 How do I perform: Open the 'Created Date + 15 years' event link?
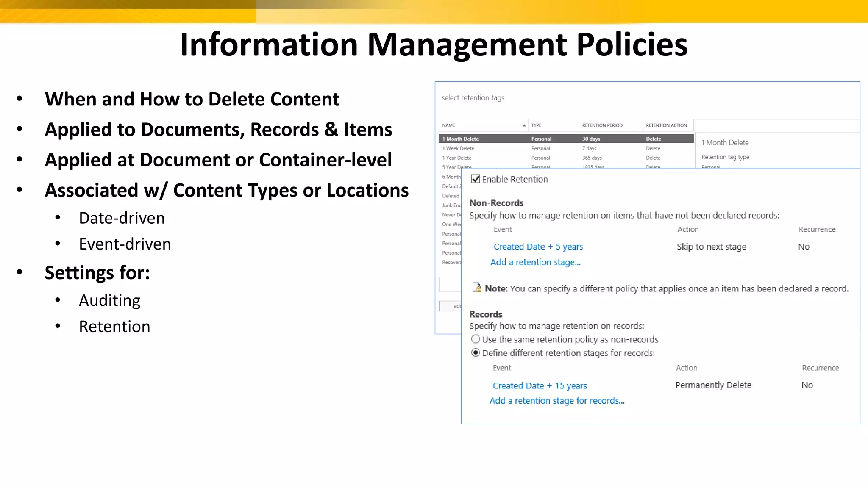pos(540,385)
